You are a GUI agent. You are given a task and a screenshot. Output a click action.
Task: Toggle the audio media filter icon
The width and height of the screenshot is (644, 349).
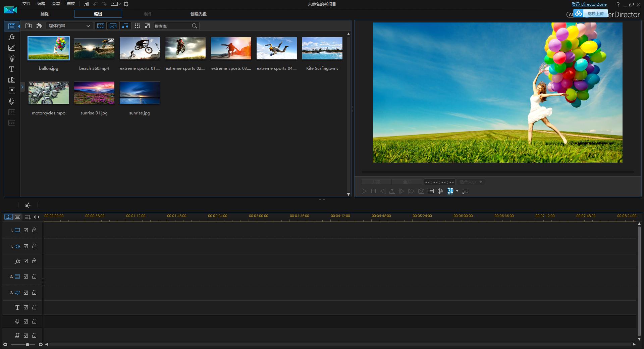(125, 26)
